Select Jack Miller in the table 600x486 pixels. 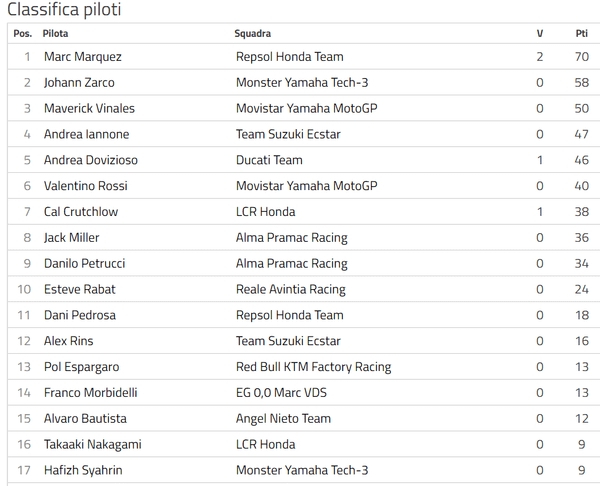72,238
